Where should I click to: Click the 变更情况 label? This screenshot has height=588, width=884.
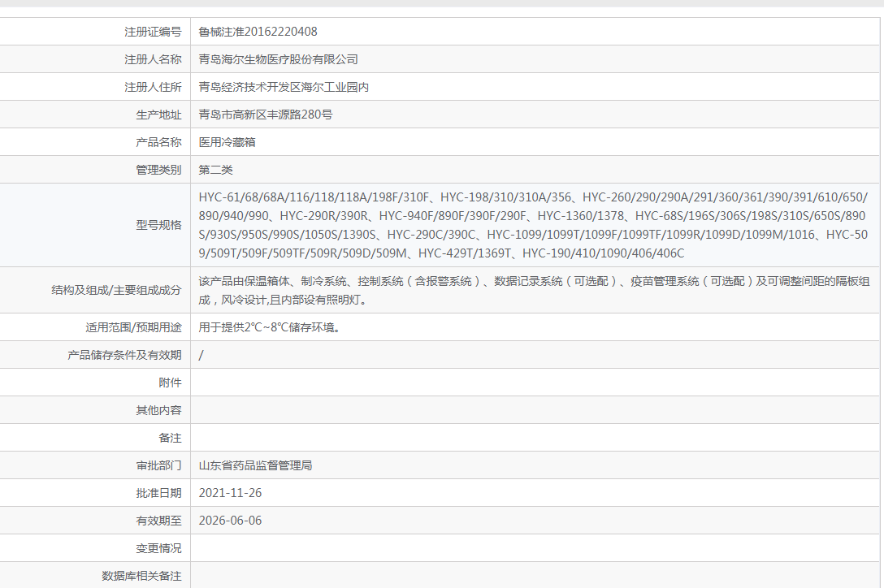tap(158, 548)
